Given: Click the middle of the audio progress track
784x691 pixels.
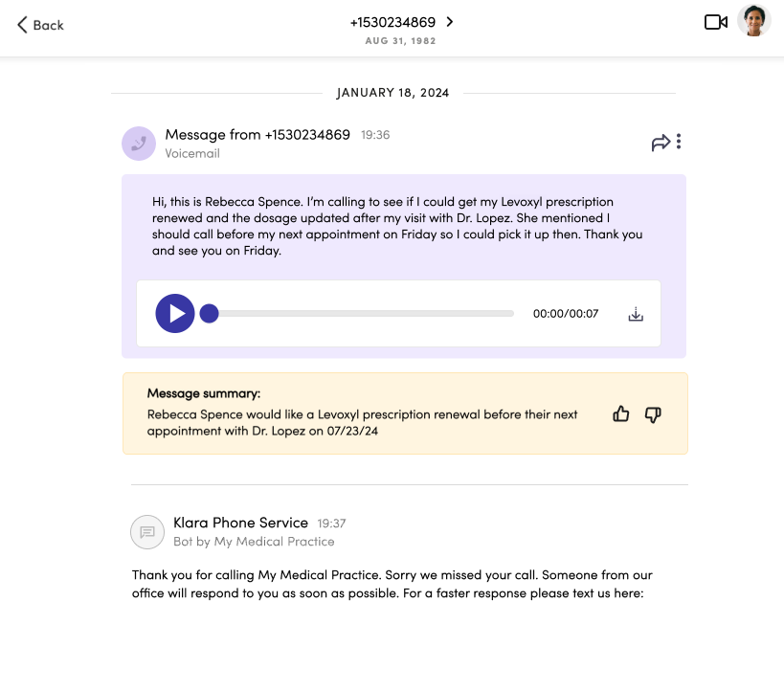Looking at the screenshot, I should point(361,314).
